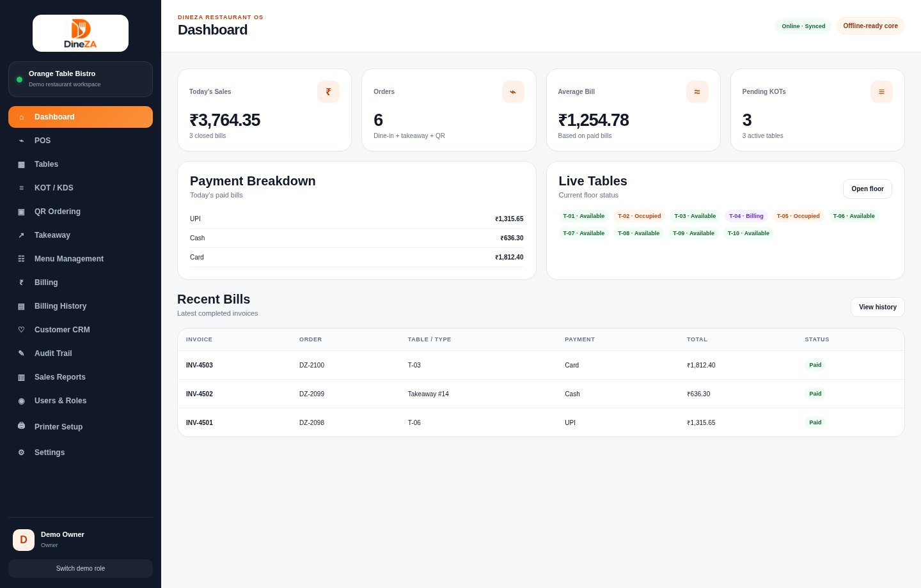921x588 pixels.
Task: Click the Orders card icon
Action: tap(513, 91)
